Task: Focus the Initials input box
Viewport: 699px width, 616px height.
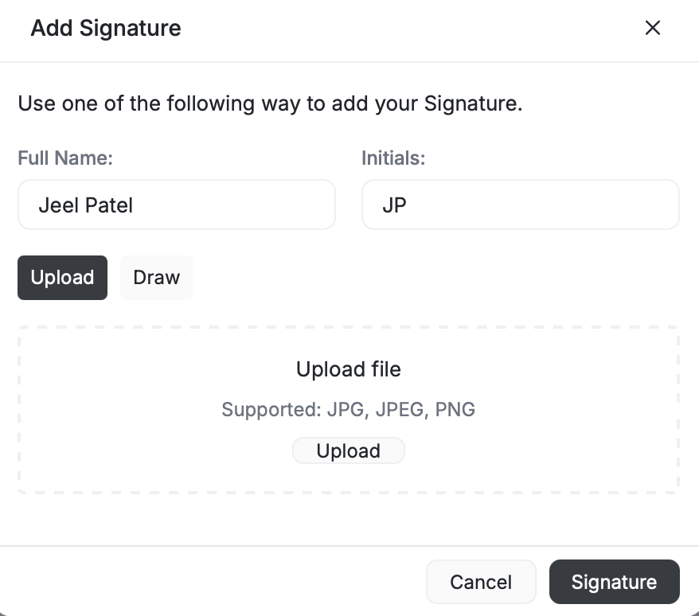Action: pos(520,205)
